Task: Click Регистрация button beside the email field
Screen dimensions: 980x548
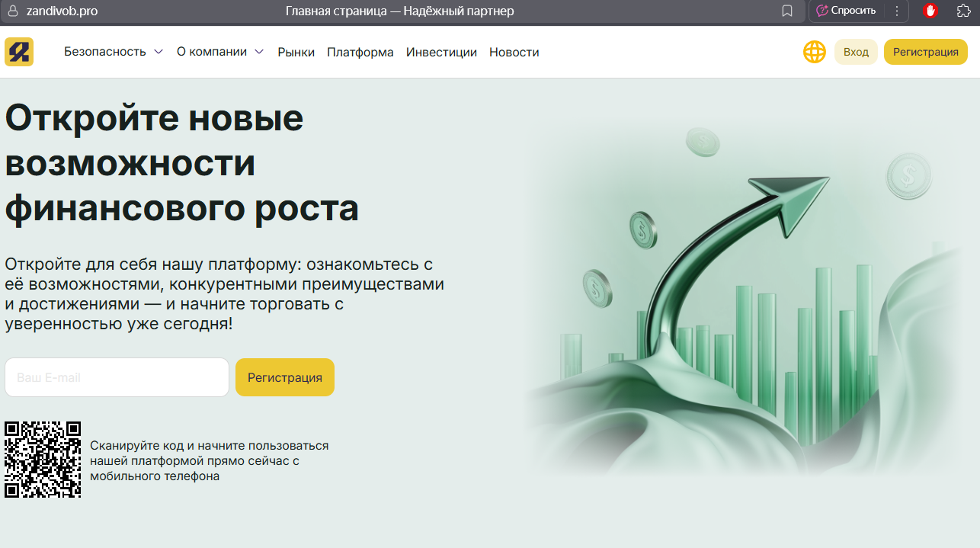Action: (284, 377)
